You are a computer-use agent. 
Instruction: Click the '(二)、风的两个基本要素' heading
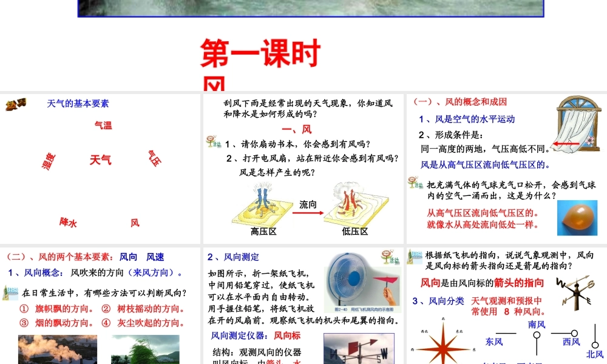coord(59,257)
